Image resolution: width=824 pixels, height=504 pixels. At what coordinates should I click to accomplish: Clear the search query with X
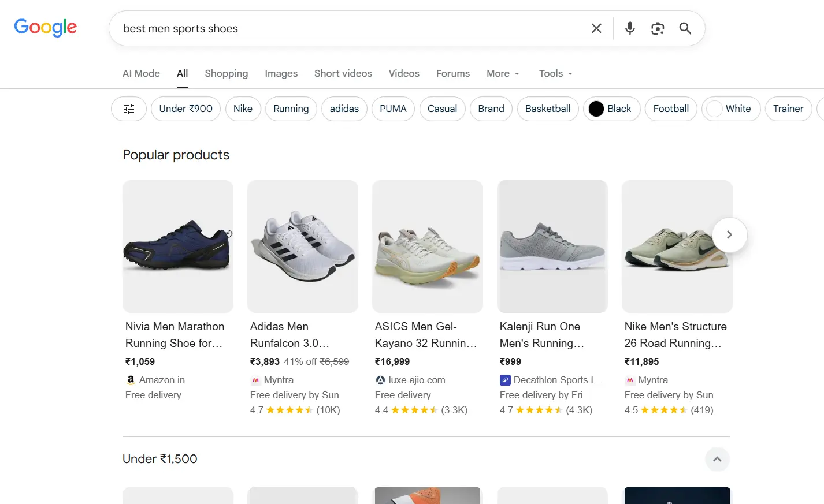point(596,28)
